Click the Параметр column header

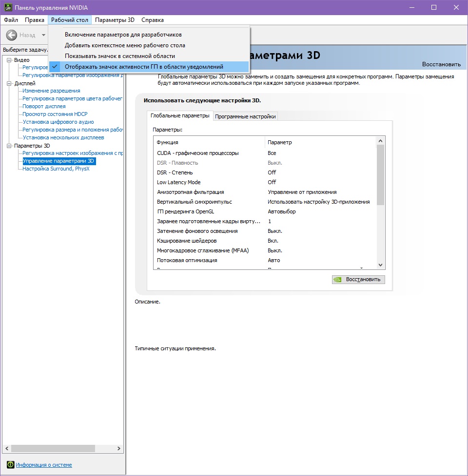(x=320, y=142)
